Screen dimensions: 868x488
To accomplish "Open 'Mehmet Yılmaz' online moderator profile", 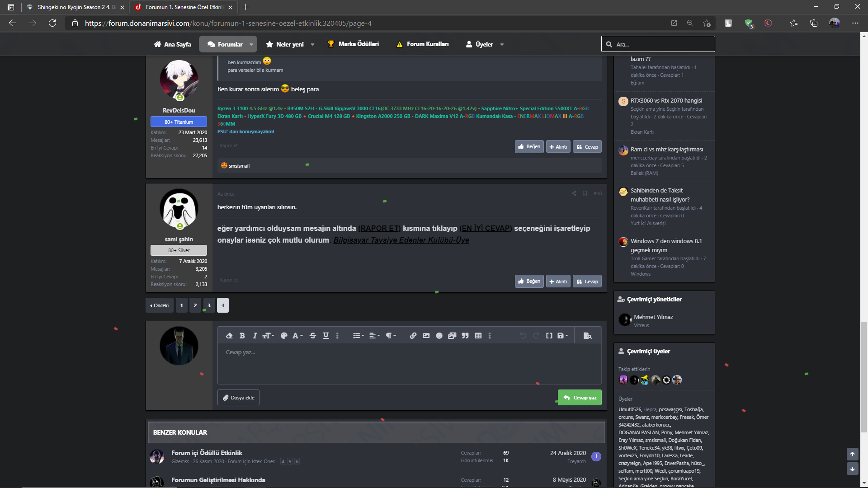I will 653,317.
